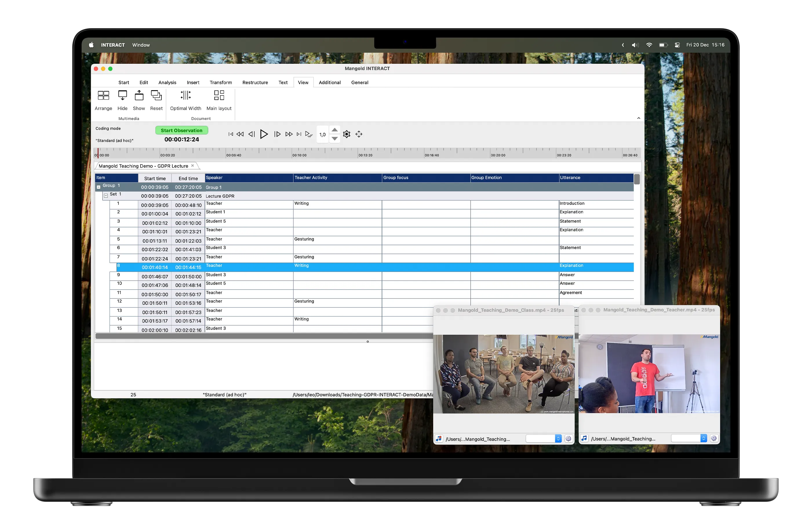This screenshot has height=522, width=812.
Task: Jump to the start of the video
Action: 231,134
